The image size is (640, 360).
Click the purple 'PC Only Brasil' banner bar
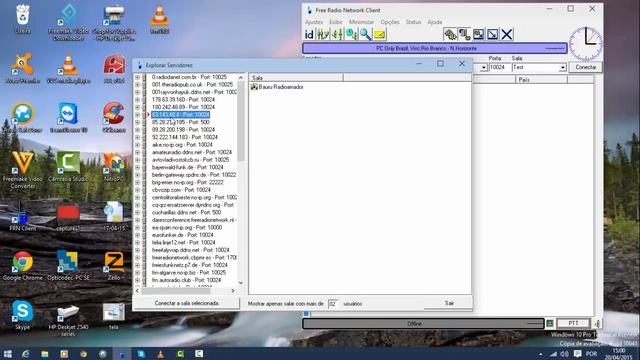pyautogui.click(x=435, y=49)
